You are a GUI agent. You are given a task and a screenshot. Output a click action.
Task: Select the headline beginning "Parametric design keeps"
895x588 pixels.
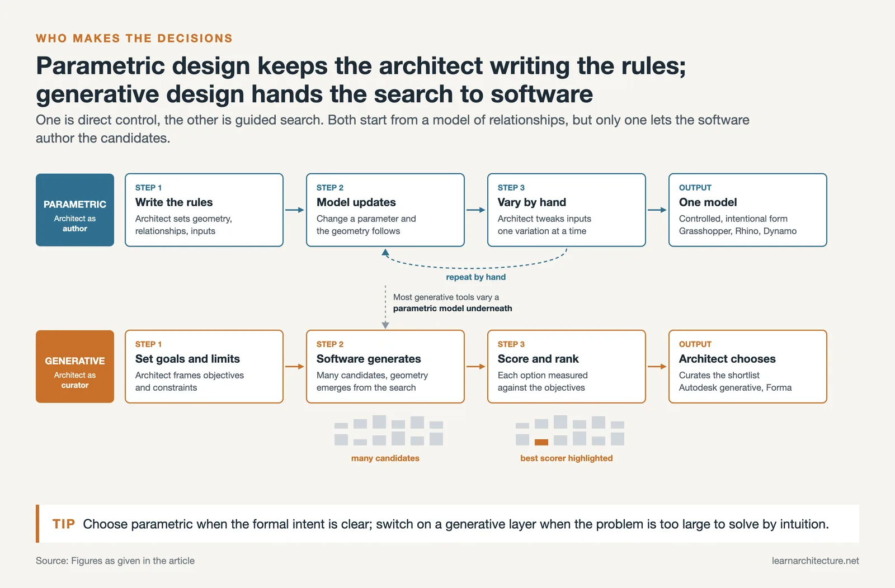point(361,80)
